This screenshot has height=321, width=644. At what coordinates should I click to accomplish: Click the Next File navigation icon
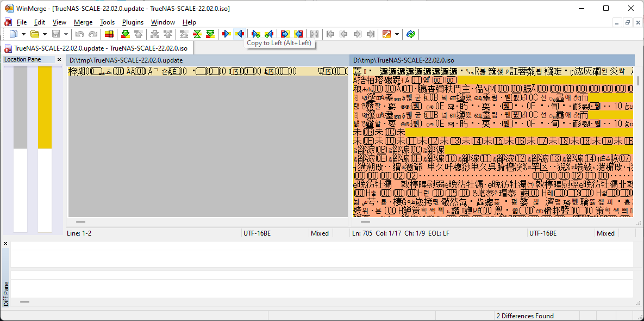[x=357, y=34]
